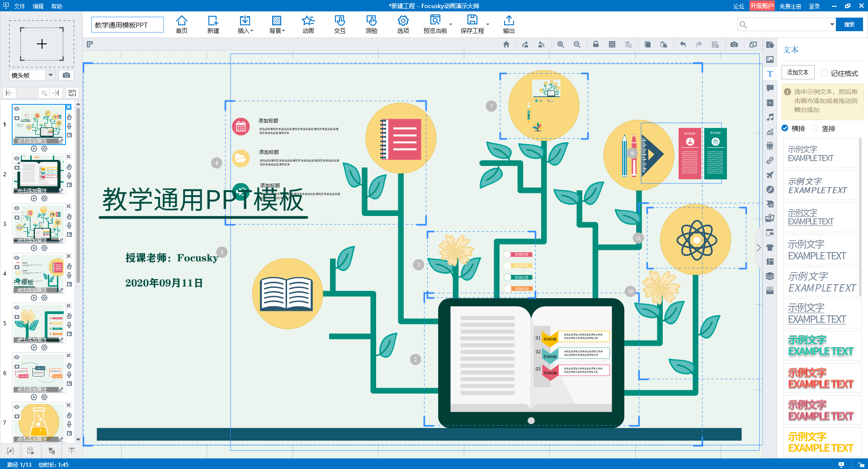Open the layers stack panel
Screen dimensions: 868x469
click(770, 276)
